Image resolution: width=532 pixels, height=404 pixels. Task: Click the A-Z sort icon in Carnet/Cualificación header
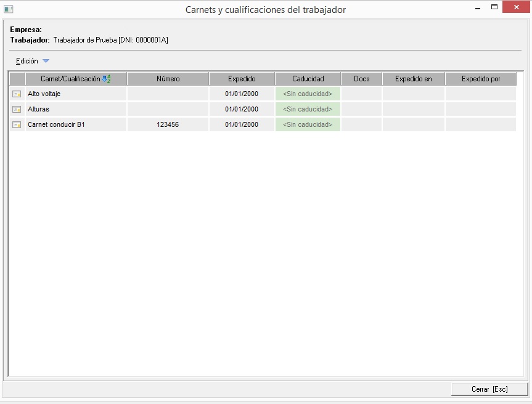(106, 79)
